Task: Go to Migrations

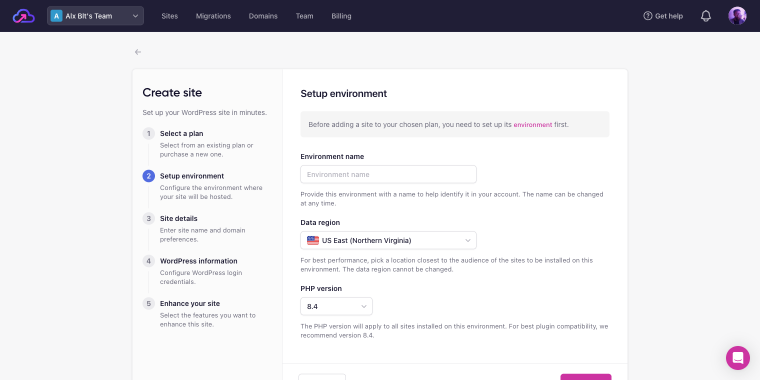Action: point(213,16)
